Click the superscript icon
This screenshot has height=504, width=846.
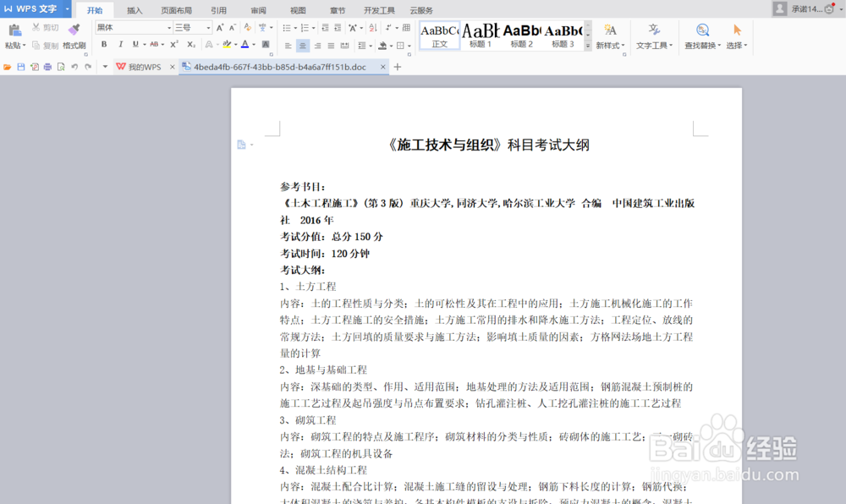pos(173,44)
